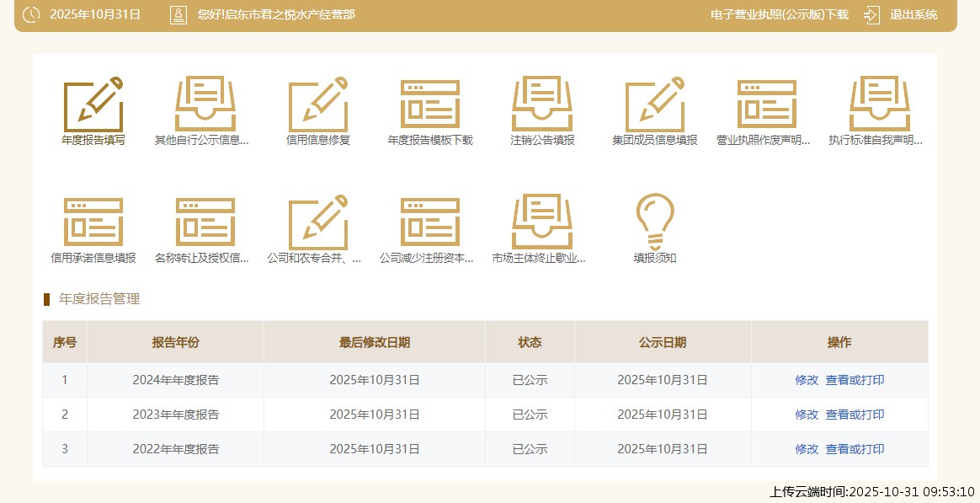
Task: Select 年度报告模板下载 icon
Action: click(x=430, y=105)
